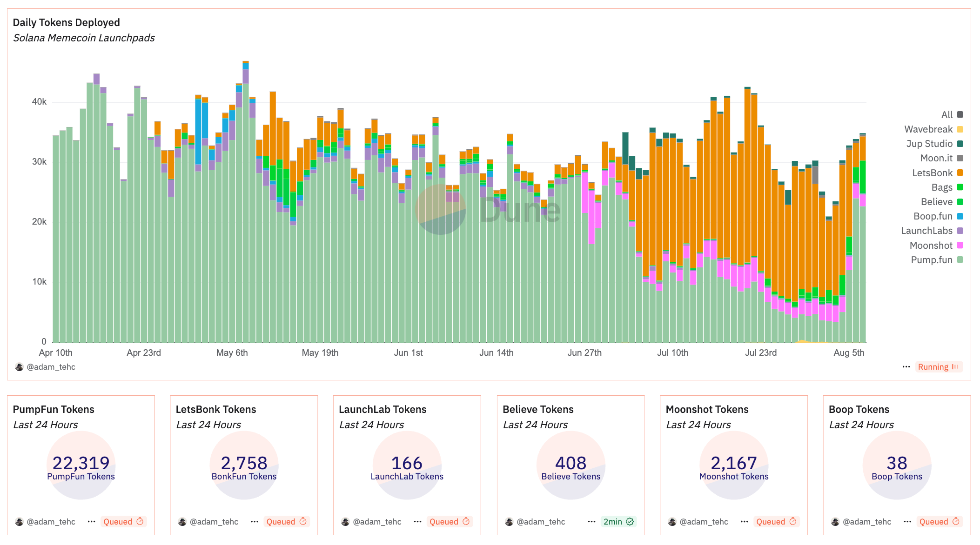Open three-dot menu on PumpFun Tokens card
Image resolution: width=980 pixels, height=545 pixels.
tap(91, 522)
